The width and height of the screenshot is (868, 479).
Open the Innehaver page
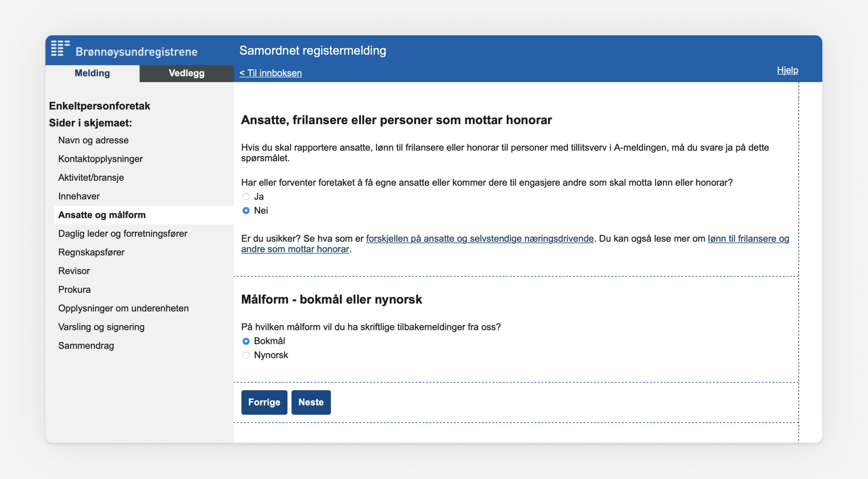tap(79, 196)
